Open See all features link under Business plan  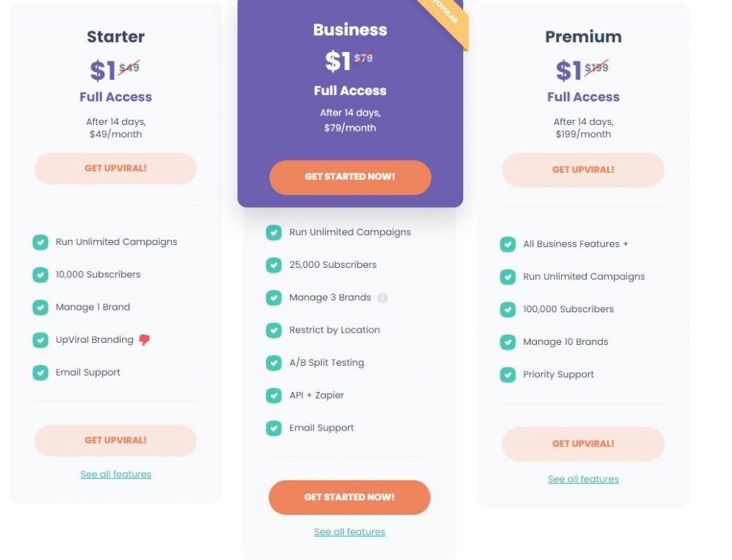click(350, 532)
